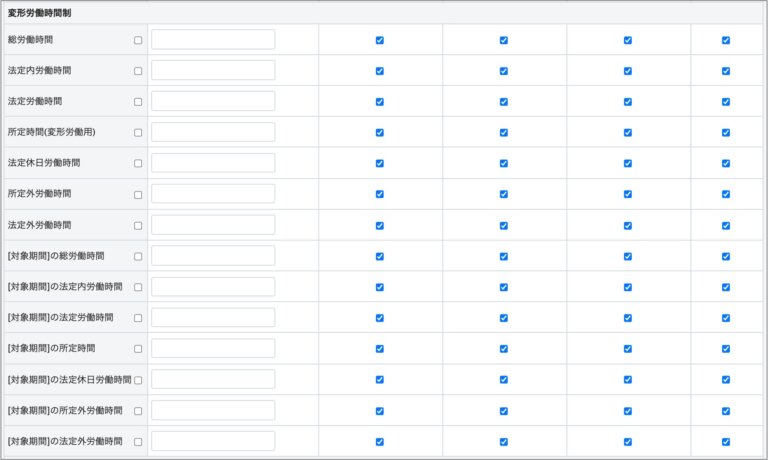768x460 pixels.
Task: Uncheck the rightmost checkbox in 法定休日労働時間 row
Action: (726, 163)
